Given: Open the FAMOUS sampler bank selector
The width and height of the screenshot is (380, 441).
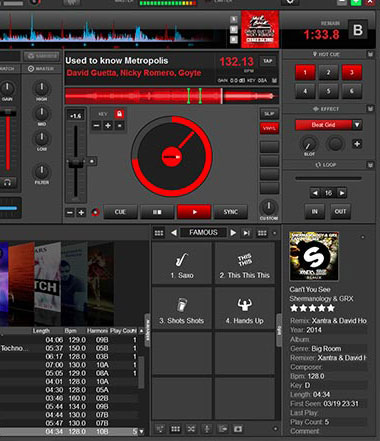Looking at the screenshot, I should point(203,233).
